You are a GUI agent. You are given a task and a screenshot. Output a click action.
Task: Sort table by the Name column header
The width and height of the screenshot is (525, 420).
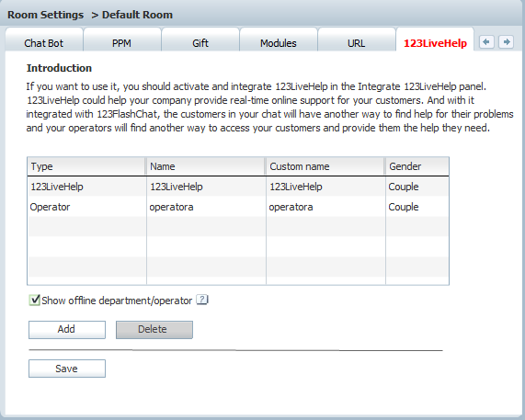[x=206, y=166]
